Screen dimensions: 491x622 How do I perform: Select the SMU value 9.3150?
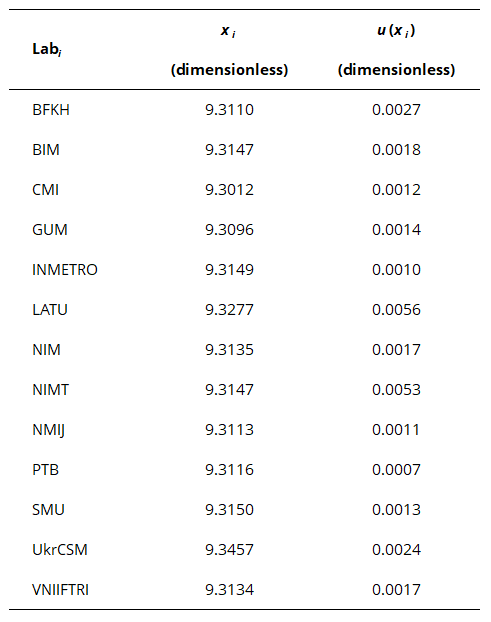[229, 510]
